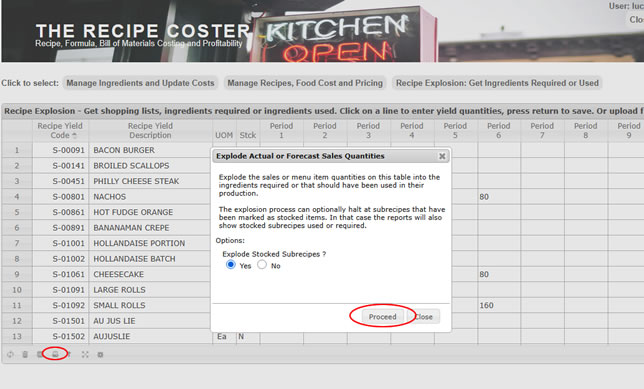Image resolution: width=644 pixels, height=389 pixels.
Task: Open Recipe Explosion: Get Ingredients Required or Used
Action: click(497, 83)
